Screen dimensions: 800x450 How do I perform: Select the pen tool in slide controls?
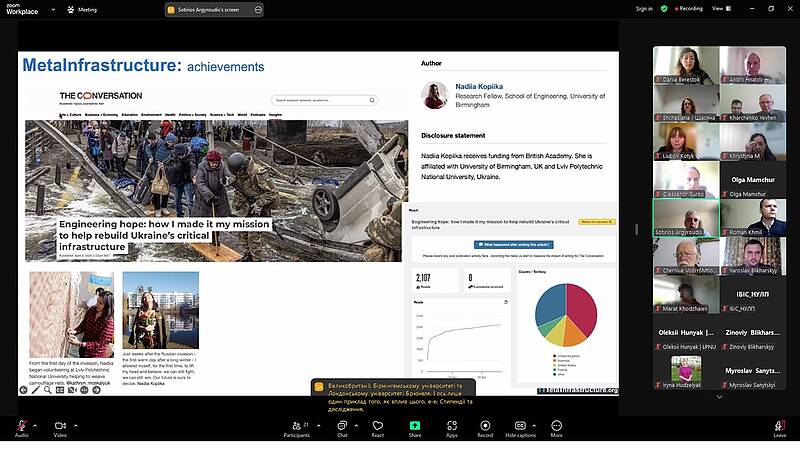[x=35, y=390]
